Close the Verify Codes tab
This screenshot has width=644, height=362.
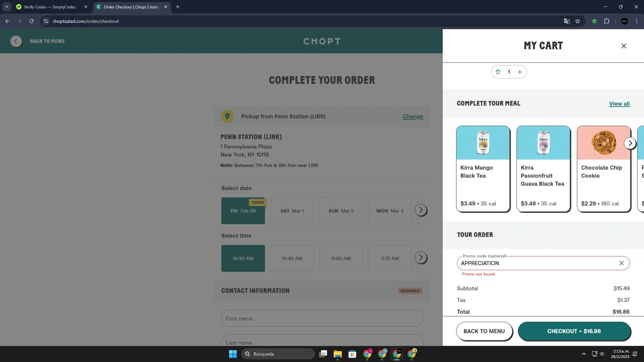pos(86,7)
